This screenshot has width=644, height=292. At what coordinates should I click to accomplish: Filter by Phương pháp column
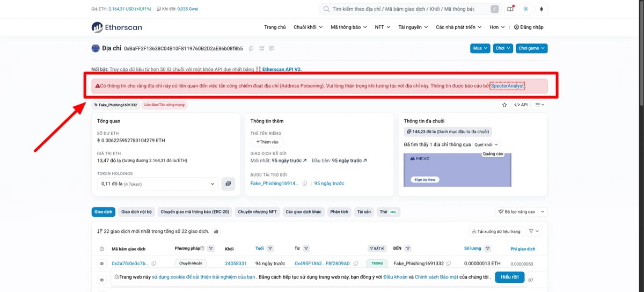click(211, 249)
